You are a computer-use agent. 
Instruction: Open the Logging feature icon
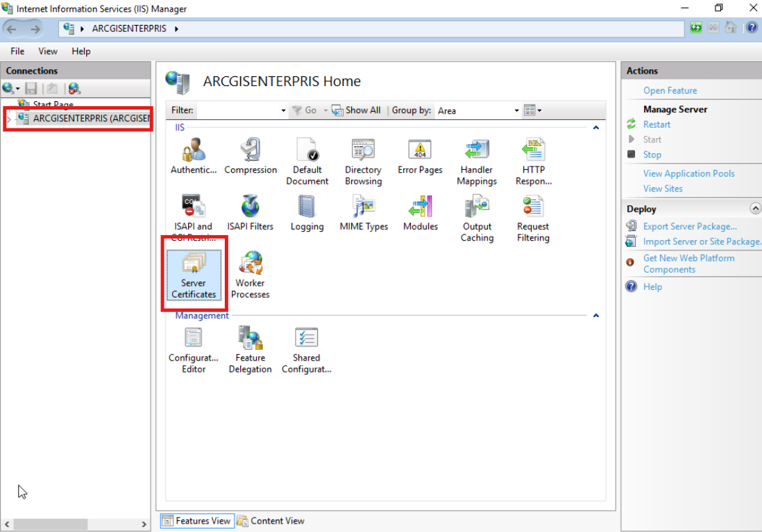307,213
